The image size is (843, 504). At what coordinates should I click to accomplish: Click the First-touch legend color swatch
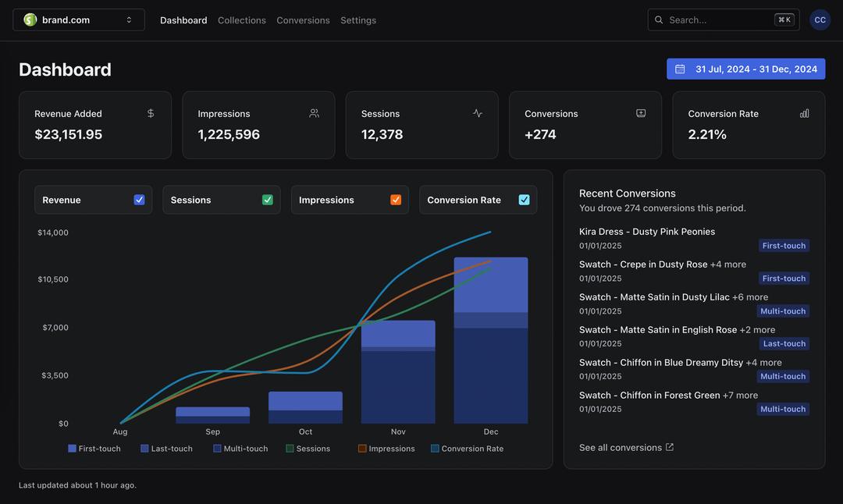click(73, 449)
